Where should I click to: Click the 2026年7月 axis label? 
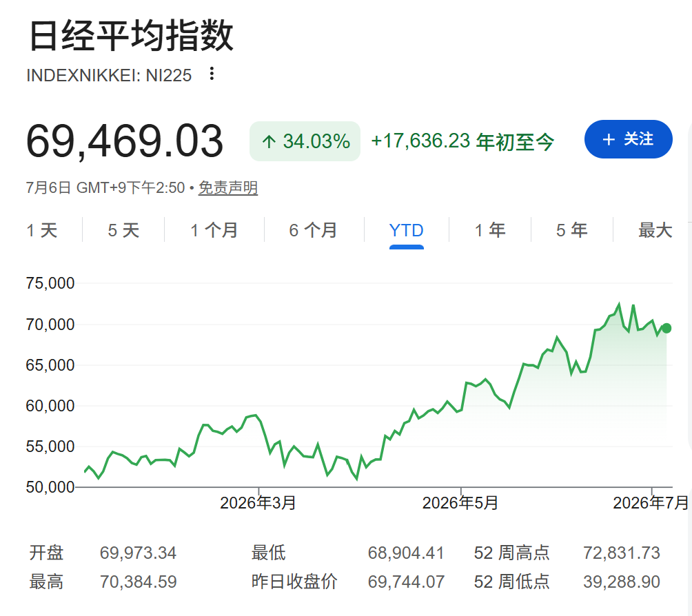(x=651, y=502)
